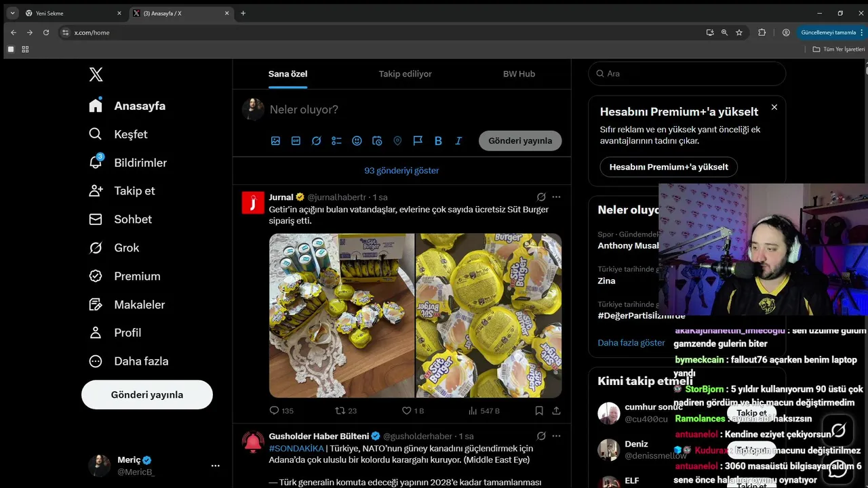Click the Ara search field
This screenshot has width=868, height=488.
pyautogui.click(x=687, y=74)
